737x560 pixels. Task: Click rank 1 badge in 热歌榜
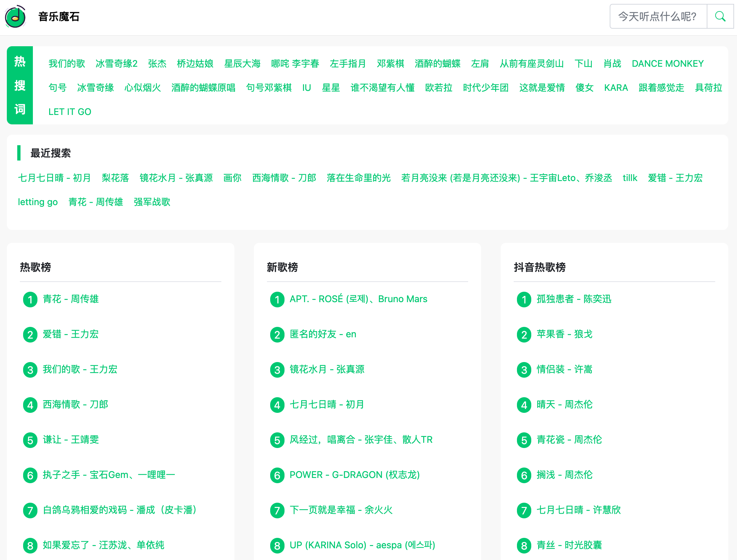[x=30, y=299]
